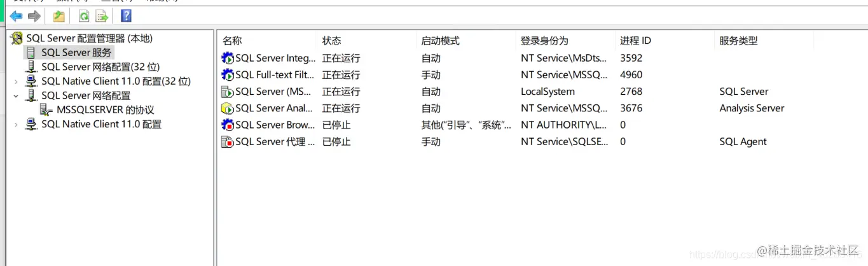Click the SQL Server service type cell

point(744,92)
